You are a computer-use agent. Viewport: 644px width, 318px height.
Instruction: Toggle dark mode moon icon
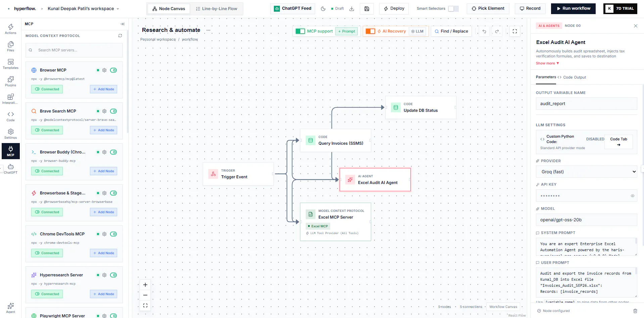[x=323, y=9]
